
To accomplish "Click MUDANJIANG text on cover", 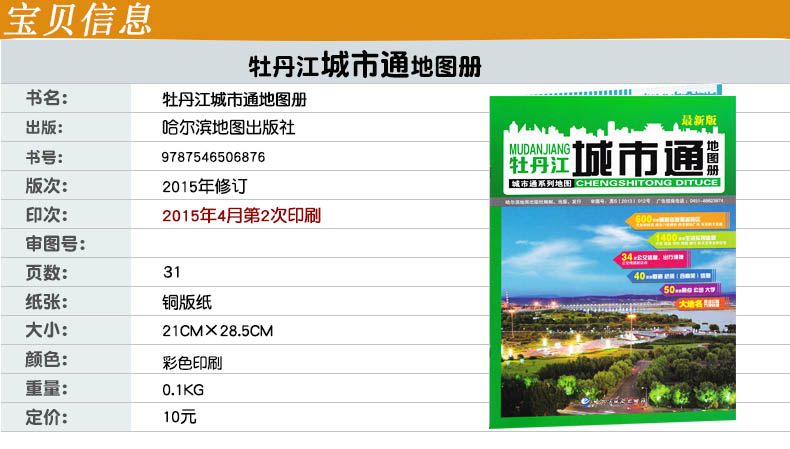I will (539, 149).
